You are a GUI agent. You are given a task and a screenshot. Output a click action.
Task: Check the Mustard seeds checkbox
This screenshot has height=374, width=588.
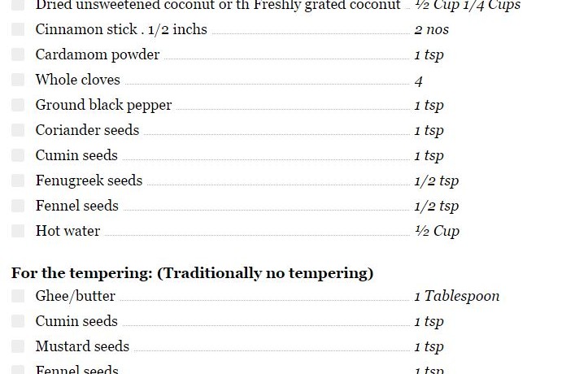tap(18, 346)
